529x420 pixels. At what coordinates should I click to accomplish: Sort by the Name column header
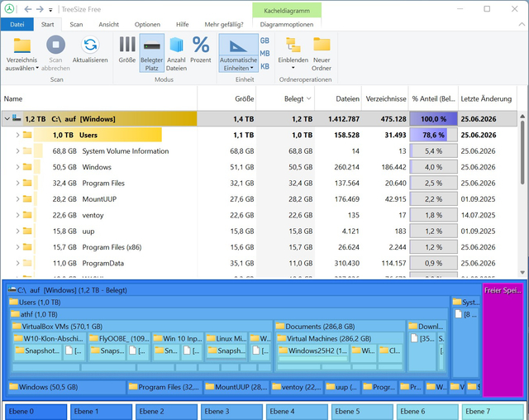click(x=99, y=99)
